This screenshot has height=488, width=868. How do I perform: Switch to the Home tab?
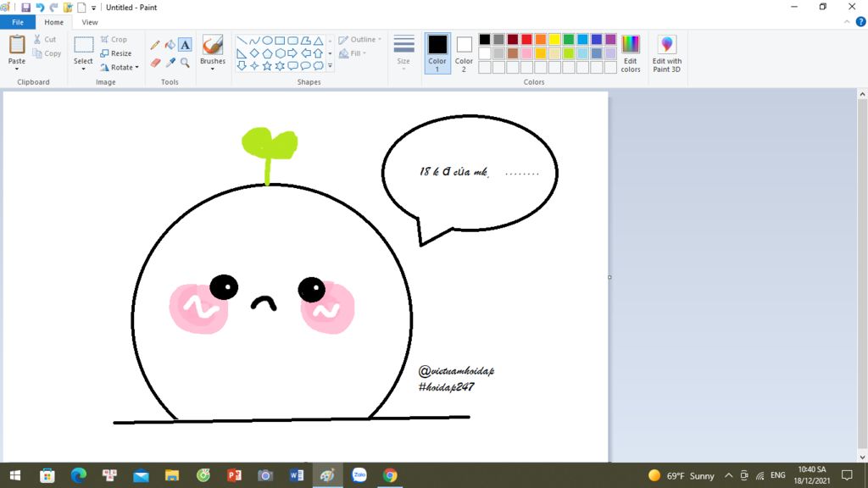53,22
